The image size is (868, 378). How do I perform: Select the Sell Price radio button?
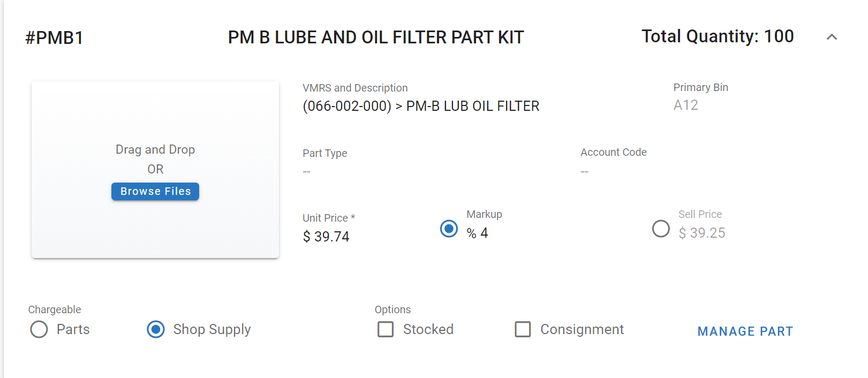661,229
